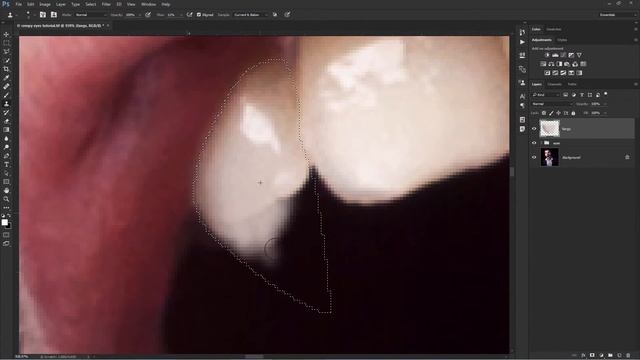Toggle the Aligned checkbox

pos(199,15)
